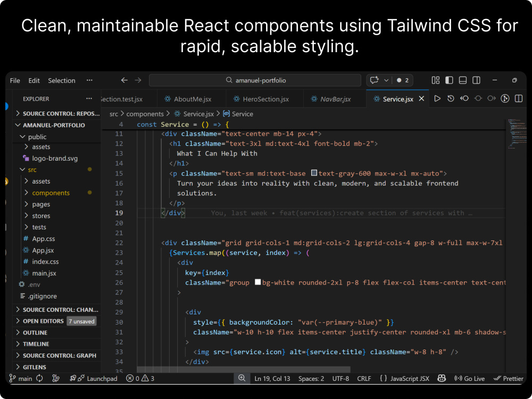Show errors and warnings count

pyautogui.click(x=140, y=378)
